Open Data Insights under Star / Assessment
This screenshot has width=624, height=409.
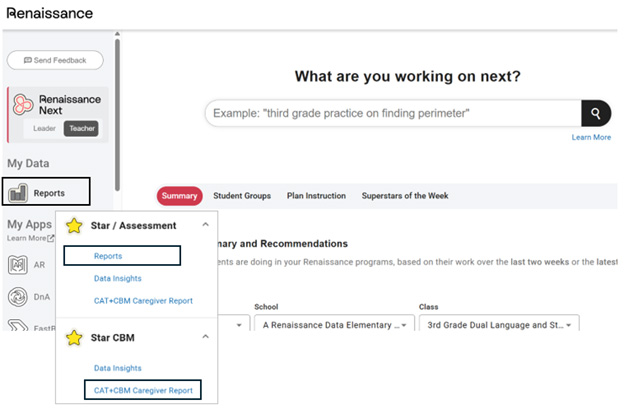click(x=118, y=279)
